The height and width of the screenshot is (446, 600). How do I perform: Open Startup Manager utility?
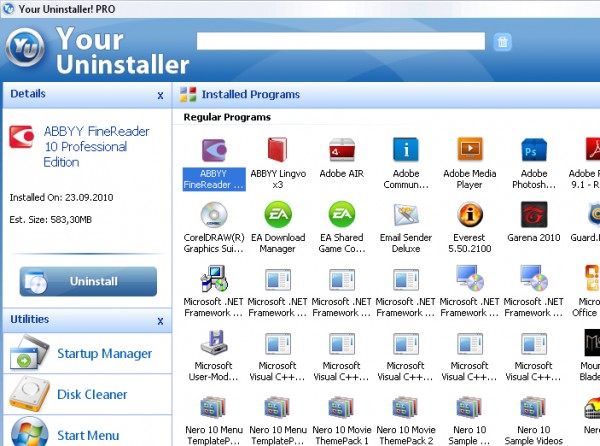coord(87,353)
